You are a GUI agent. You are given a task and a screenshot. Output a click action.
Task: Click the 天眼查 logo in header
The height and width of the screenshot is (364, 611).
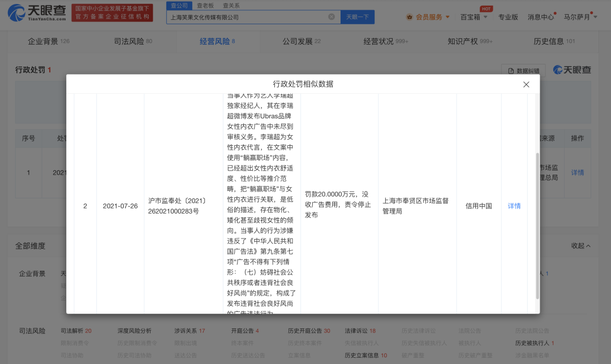[37, 12]
